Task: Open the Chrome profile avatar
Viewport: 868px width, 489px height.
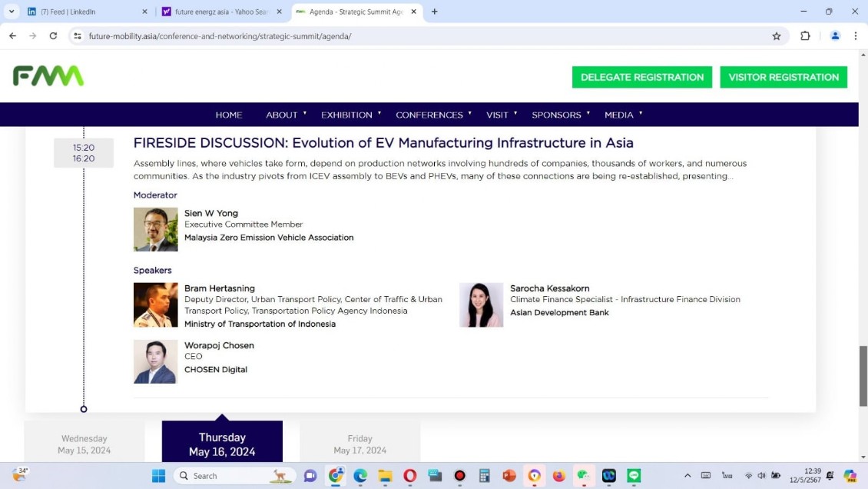Action: coord(835,36)
